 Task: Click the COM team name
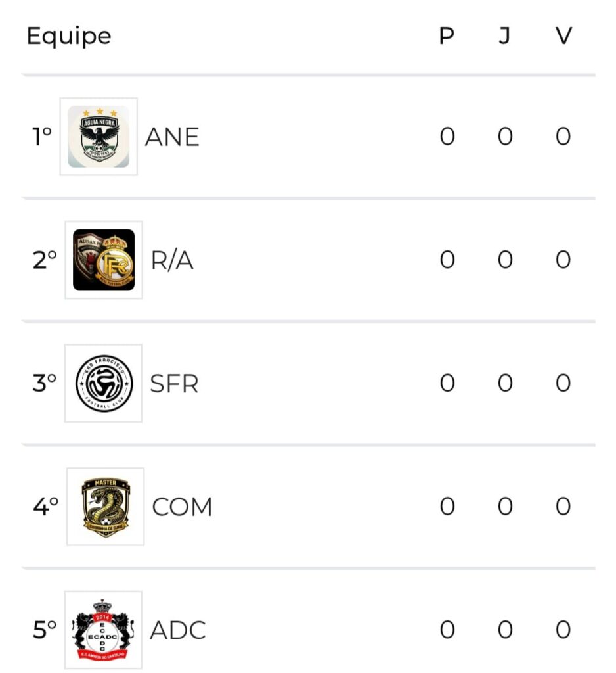[x=182, y=507]
